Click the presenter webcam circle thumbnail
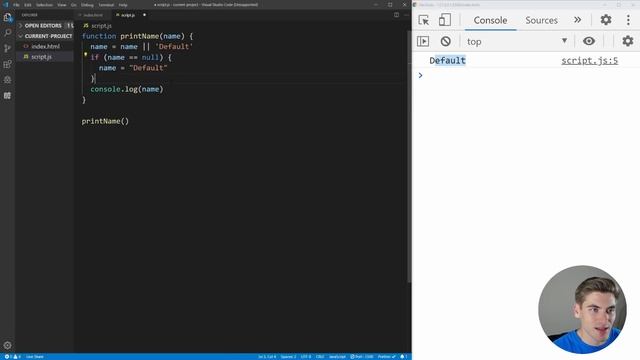 click(x=582, y=309)
